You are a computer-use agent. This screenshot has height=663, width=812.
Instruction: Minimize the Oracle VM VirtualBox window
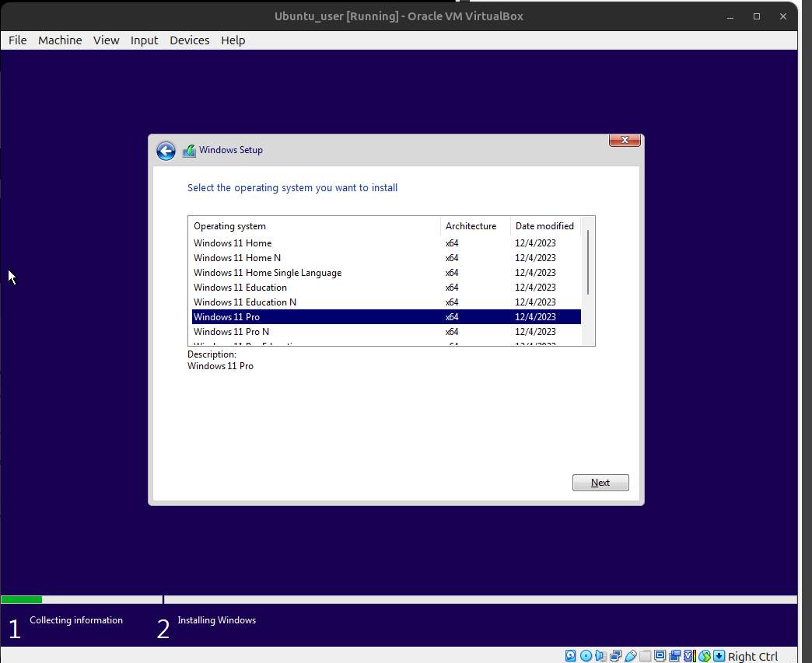click(730, 16)
